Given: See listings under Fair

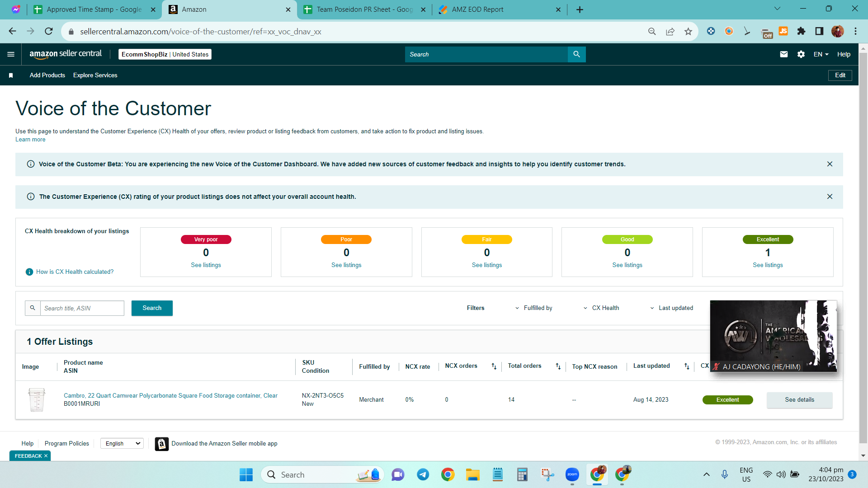Looking at the screenshot, I should pos(487,265).
